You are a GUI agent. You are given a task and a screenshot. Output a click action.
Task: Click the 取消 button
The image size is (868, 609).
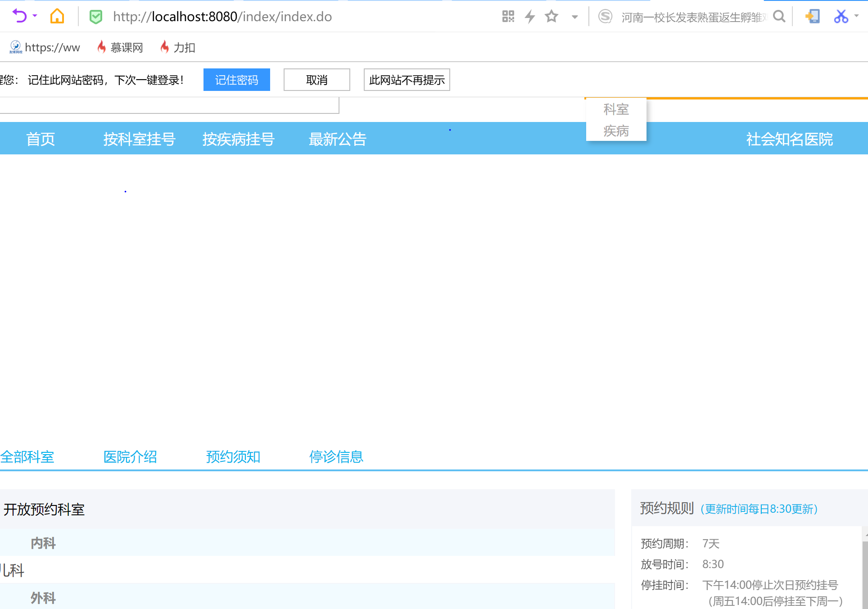317,80
